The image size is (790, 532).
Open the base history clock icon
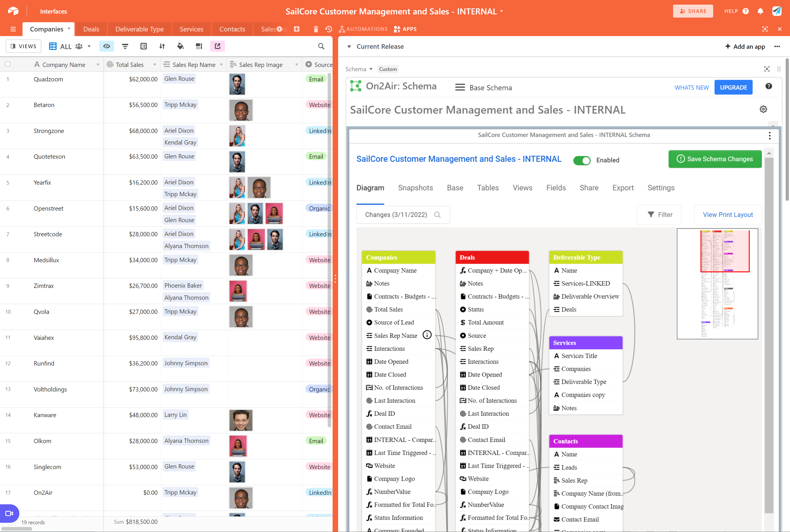coord(328,29)
